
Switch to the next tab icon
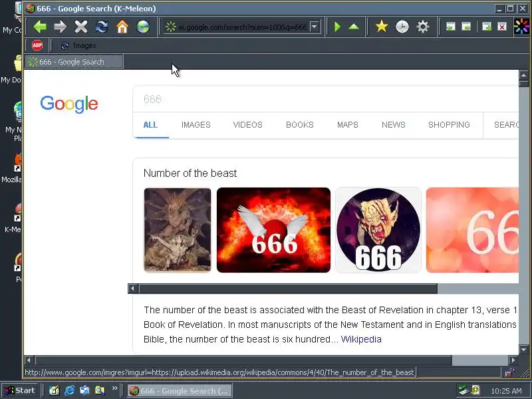[467, 27]
